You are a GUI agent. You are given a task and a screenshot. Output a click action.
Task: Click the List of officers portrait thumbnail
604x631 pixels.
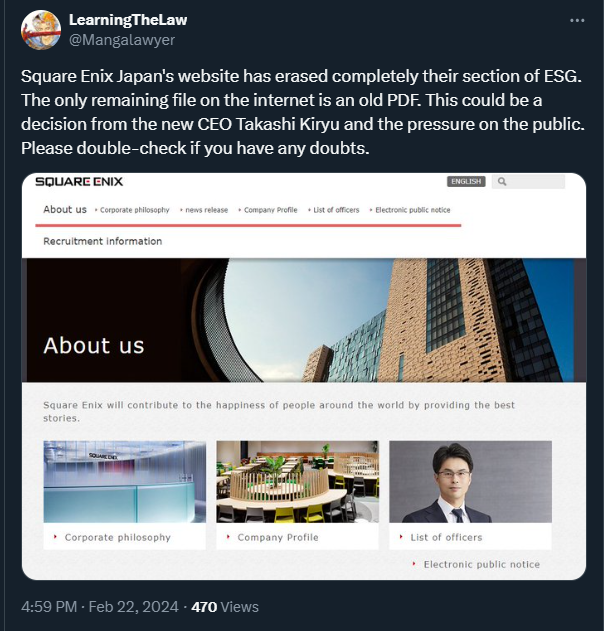[470, 482]
